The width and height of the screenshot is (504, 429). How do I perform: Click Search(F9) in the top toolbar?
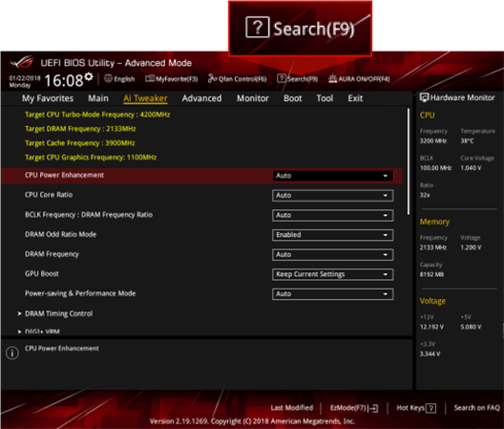pyautogui.click(x=297, y=79)
